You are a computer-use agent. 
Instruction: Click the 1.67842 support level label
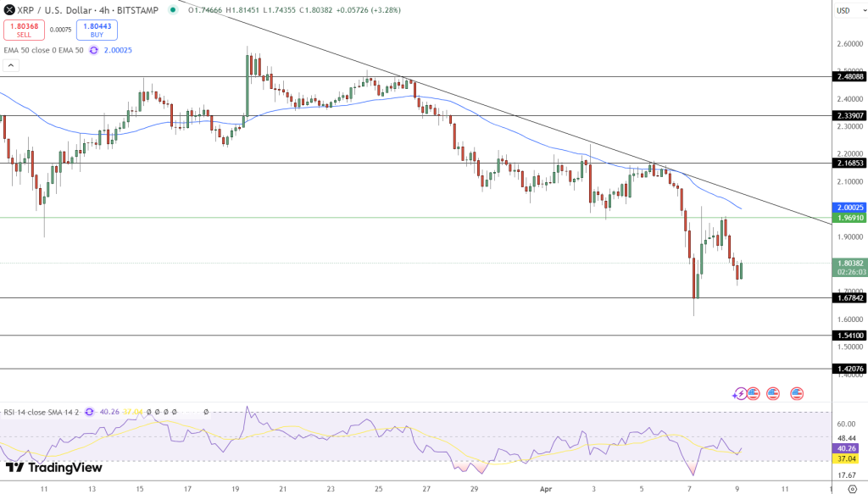click(x=849, y=298)
